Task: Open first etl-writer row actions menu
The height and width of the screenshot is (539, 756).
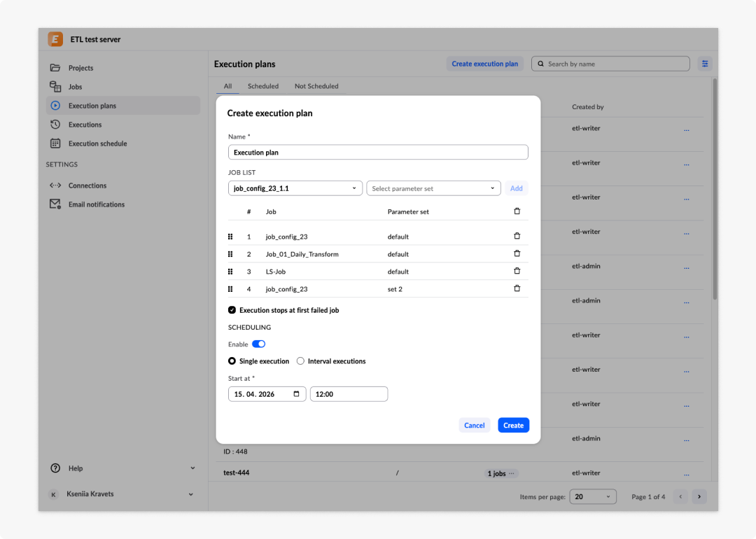Action: pyautogui.click(x=687, y=130)
